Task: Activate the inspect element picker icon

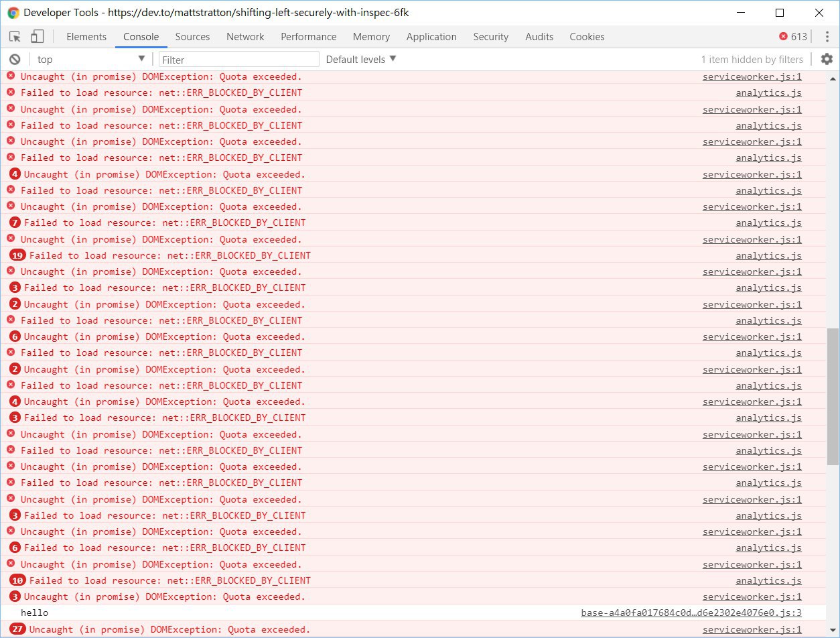Action: click(x=15, y=37)
